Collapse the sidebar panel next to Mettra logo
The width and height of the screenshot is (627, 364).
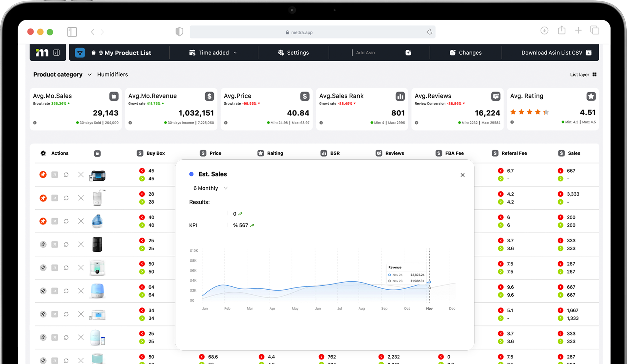[x=57, y=52]
